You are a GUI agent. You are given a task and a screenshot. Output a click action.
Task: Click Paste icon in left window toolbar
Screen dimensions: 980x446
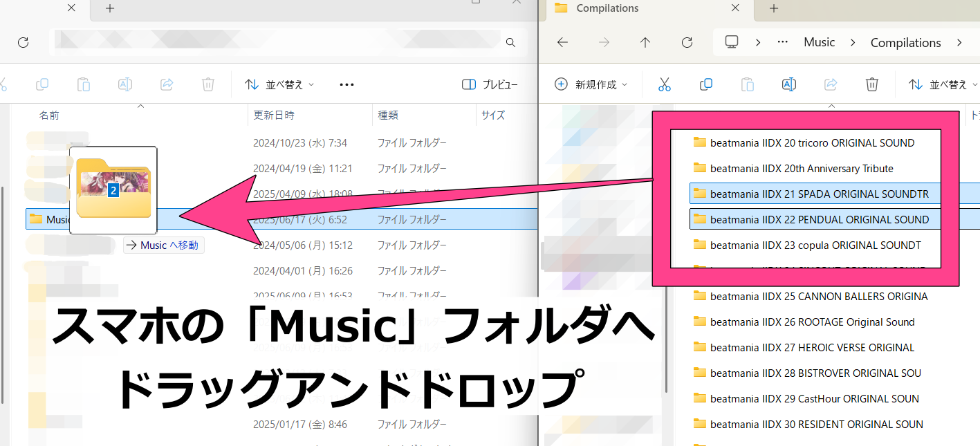click(84, 84)
